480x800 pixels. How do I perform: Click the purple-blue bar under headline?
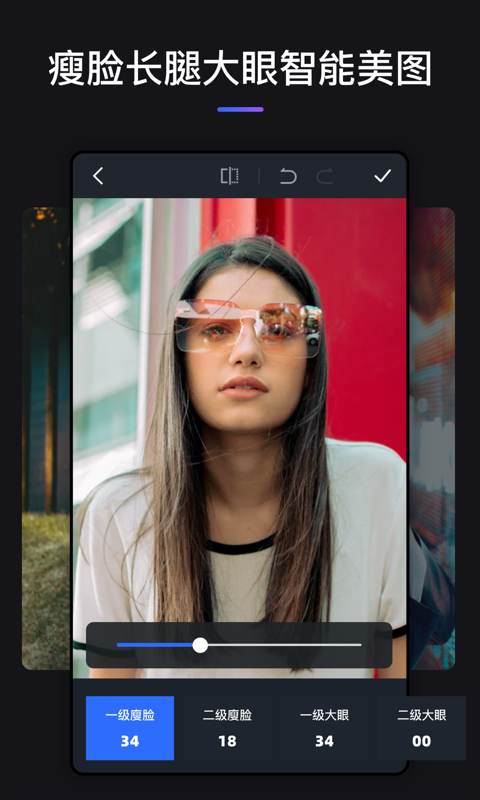coord(240,109)
